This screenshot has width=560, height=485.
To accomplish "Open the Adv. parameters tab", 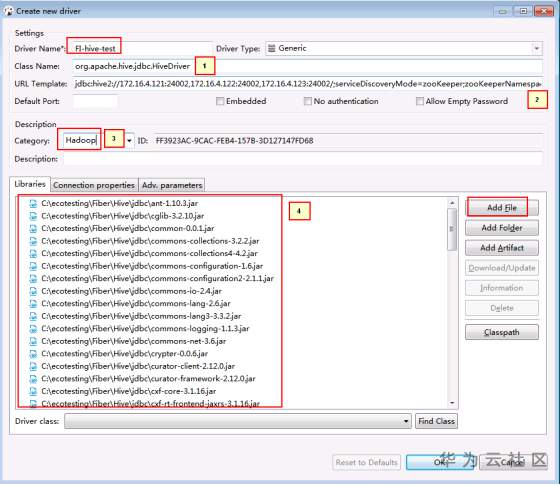I will (172, 185).
